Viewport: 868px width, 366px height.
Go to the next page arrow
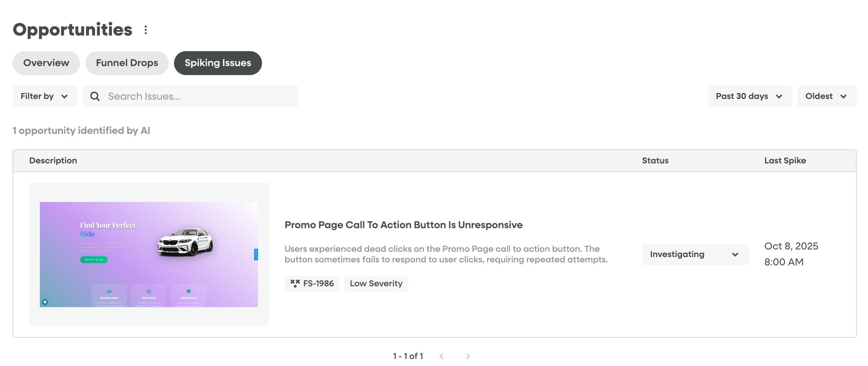[x=468, y=356]
